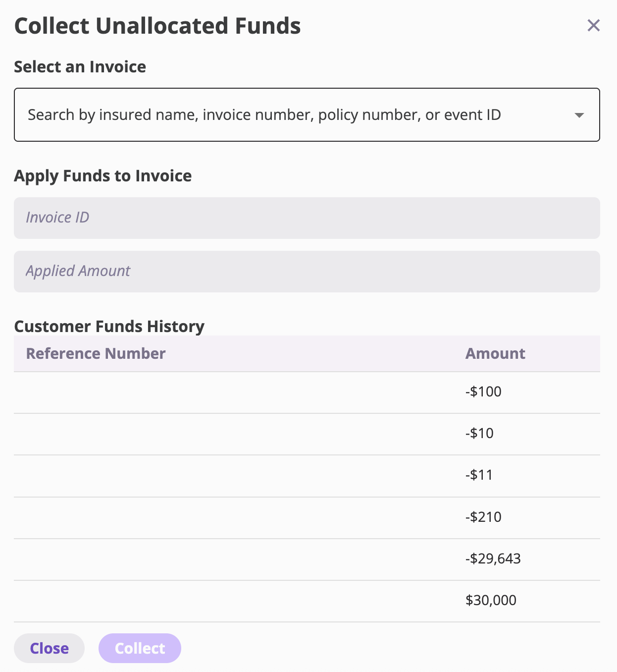The height and width of the screenshot is (672, 617).
Task: Click the Apply Funds to Invoice heading
Action: point(103,176)
